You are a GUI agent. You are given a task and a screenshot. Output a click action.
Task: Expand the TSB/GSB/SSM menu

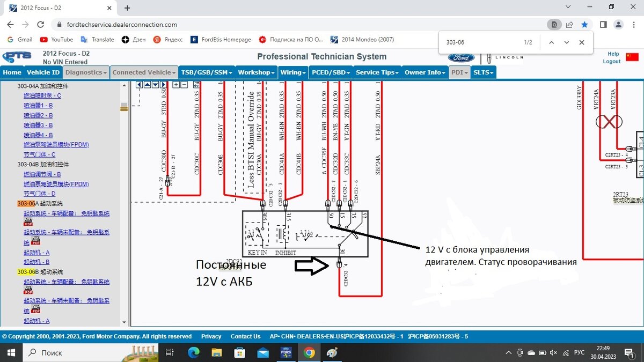pos(207,72)
